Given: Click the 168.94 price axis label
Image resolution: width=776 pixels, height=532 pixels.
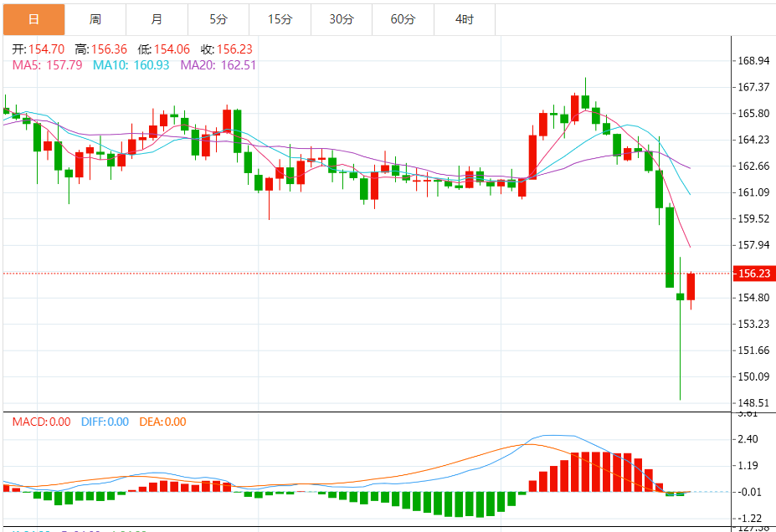Looking at the screenshot, I should point(753,61).
